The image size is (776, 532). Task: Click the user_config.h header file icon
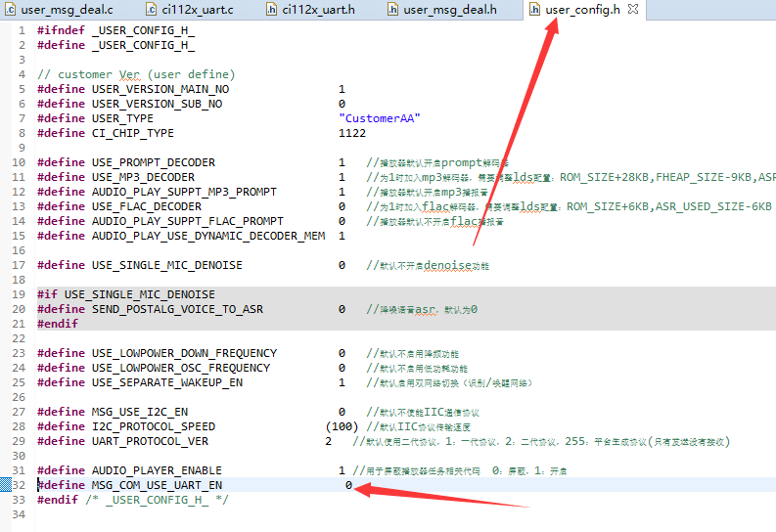pos(534,10)
